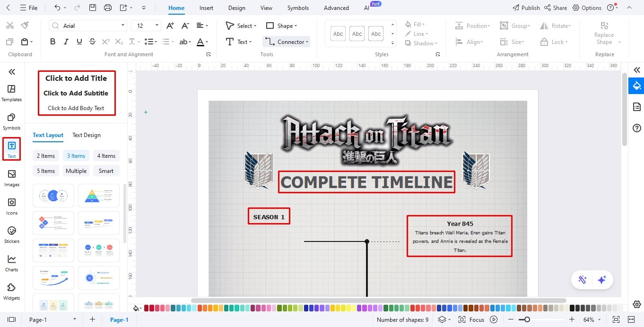The width and height of the screenshot is (644, 327).
Task: Click the Copy icon in Clipboard
Action: coord(10,42)
